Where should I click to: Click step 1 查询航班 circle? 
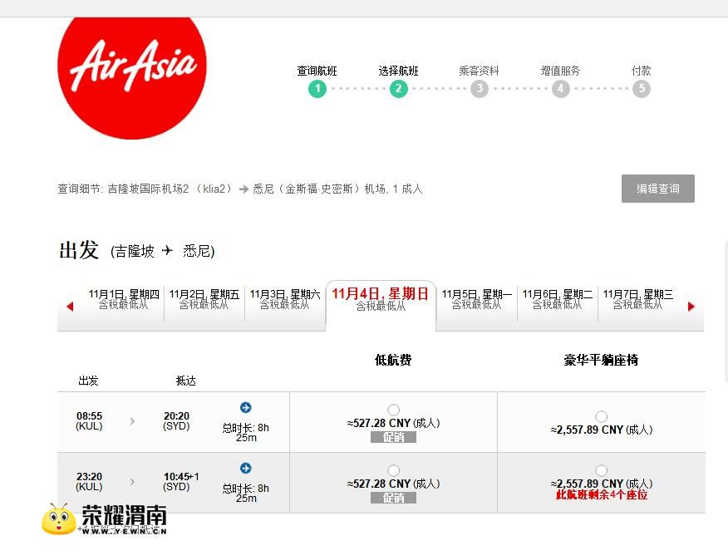(x=317, y=89)
